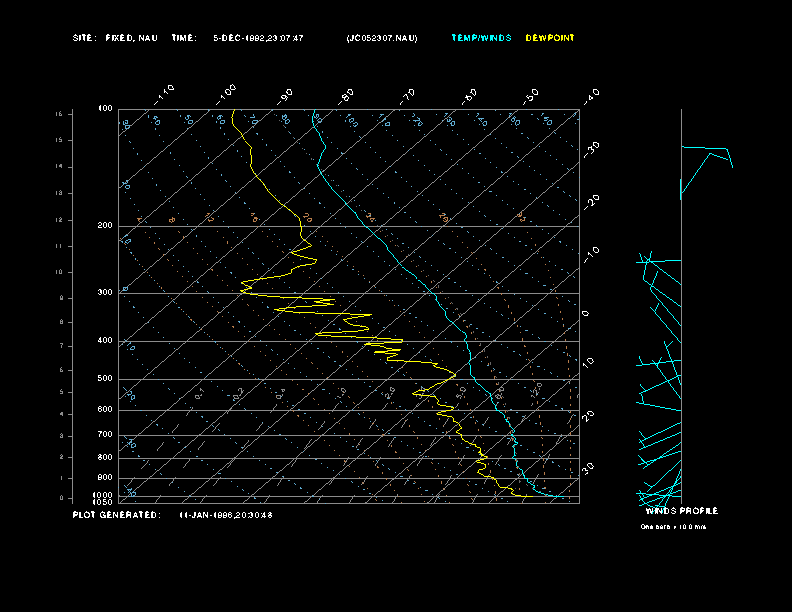Click the 13 km altitude scale tick label
The width and height of the screenshot is (792, 612).
(59, 193)
